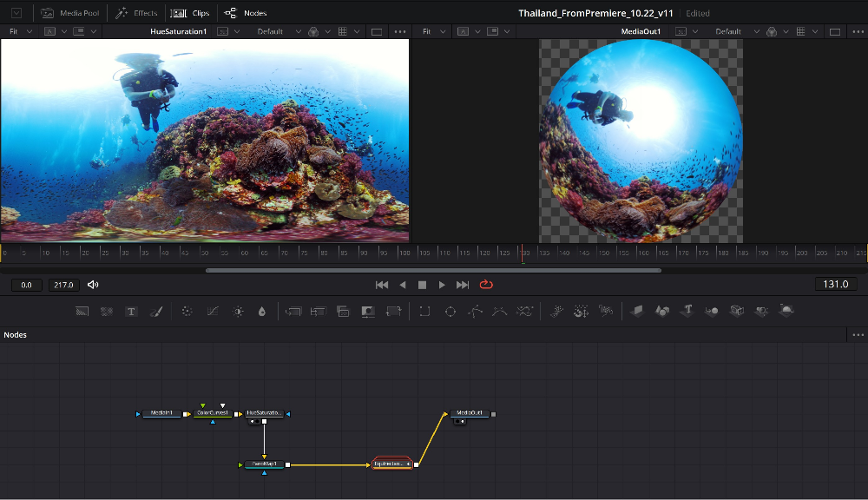Open the Media Pool
This screenshot has width=868, height=500.
click(70, 12)
